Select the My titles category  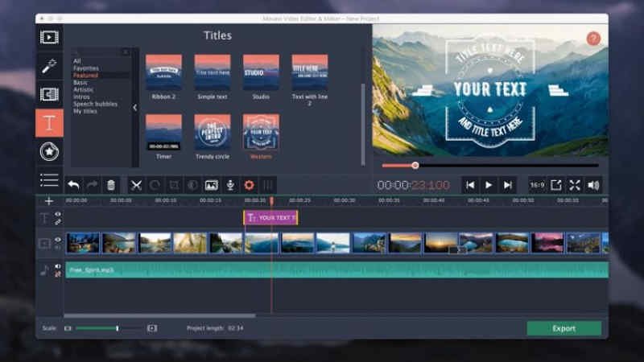(85, 111)
